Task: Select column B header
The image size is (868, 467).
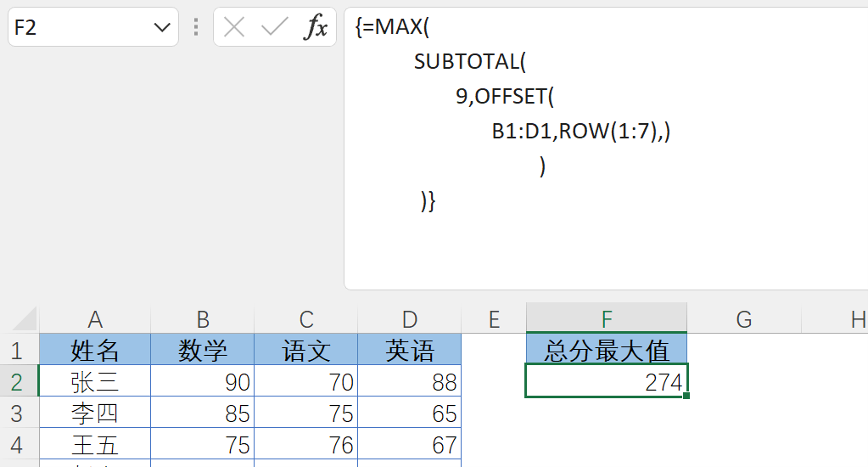Action: click(203, 319)
